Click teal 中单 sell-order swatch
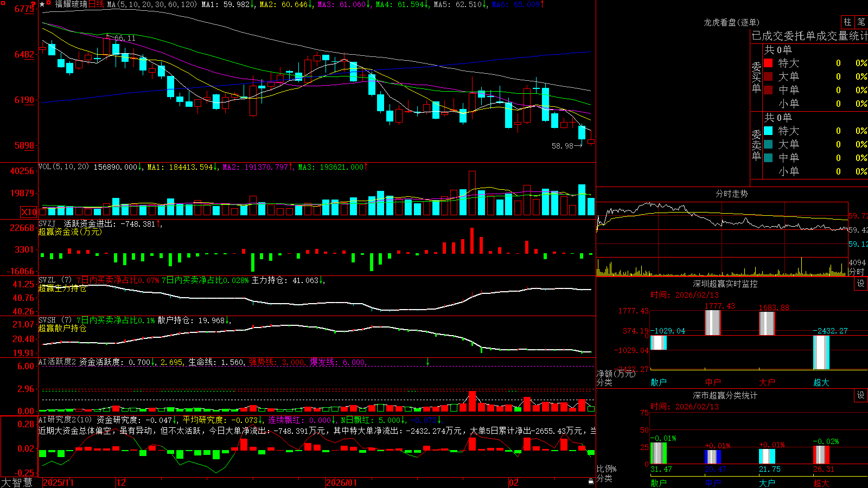Image resolution: width=868 pixels, height=488 pixels. point(768,158)
